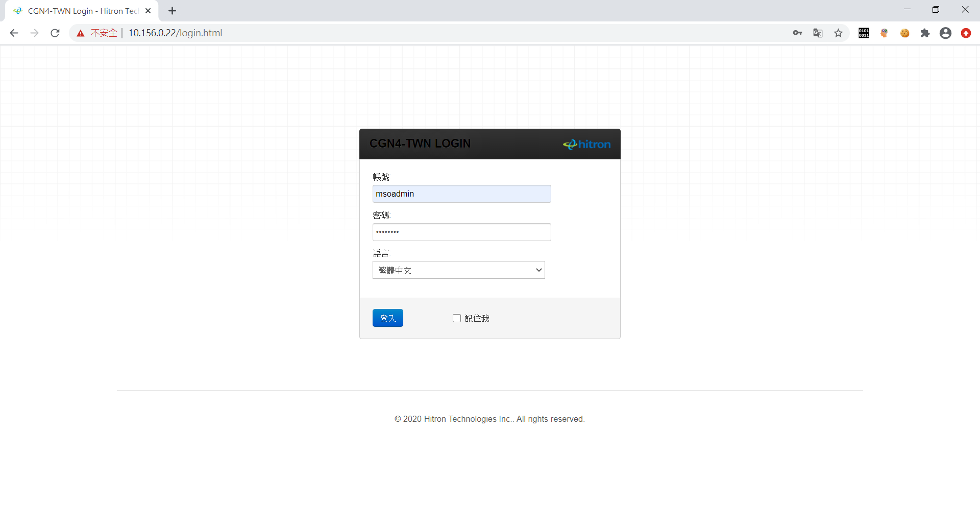Minimize the browser window
Image resolution: width=980 pixels, height=526 pixels.
tap(907, 9)
